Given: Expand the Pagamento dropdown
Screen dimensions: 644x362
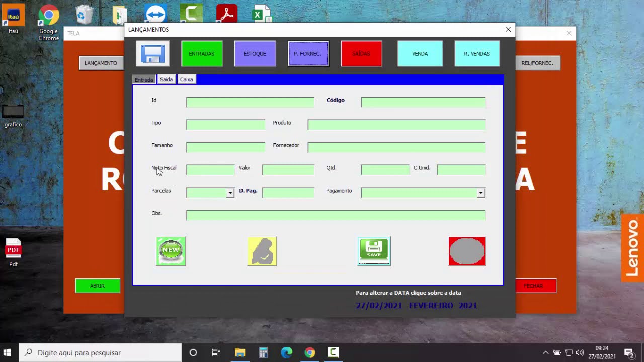Looking at the screenshot, I should (480, 193).
